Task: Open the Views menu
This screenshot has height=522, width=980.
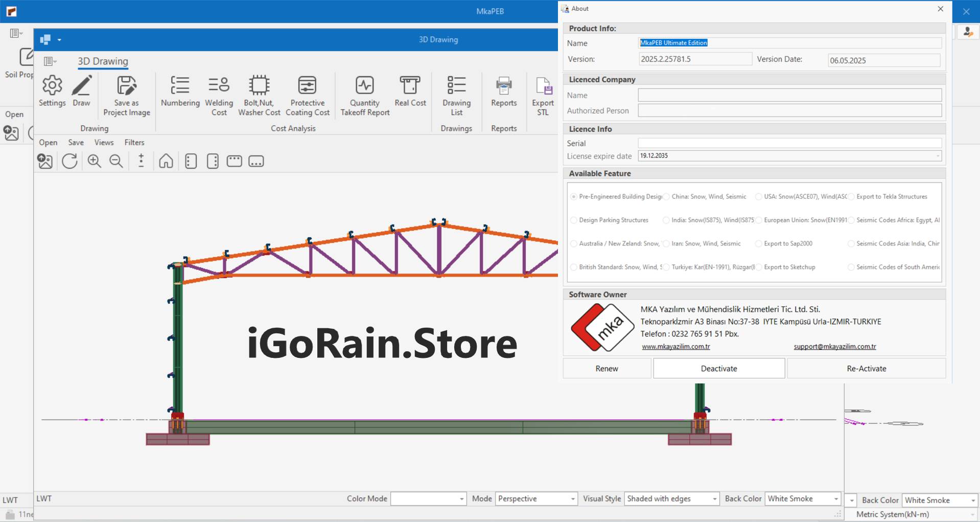Action: tap(104, 143)
